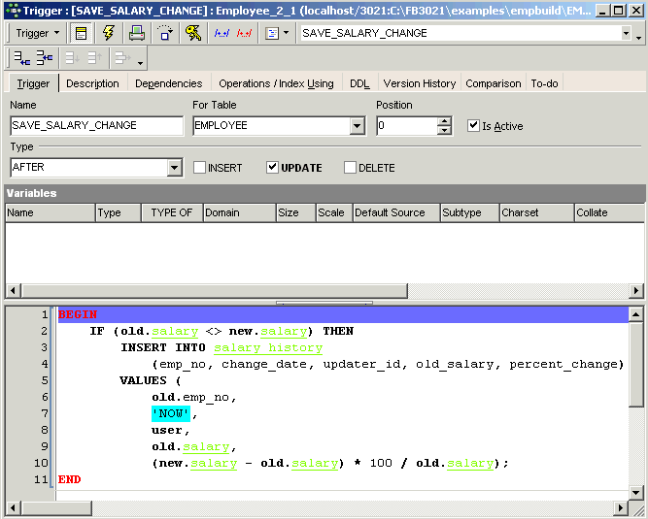Enable the DELETE checkbox
This screenshot has width=648, height=519.
click(350, 167)
